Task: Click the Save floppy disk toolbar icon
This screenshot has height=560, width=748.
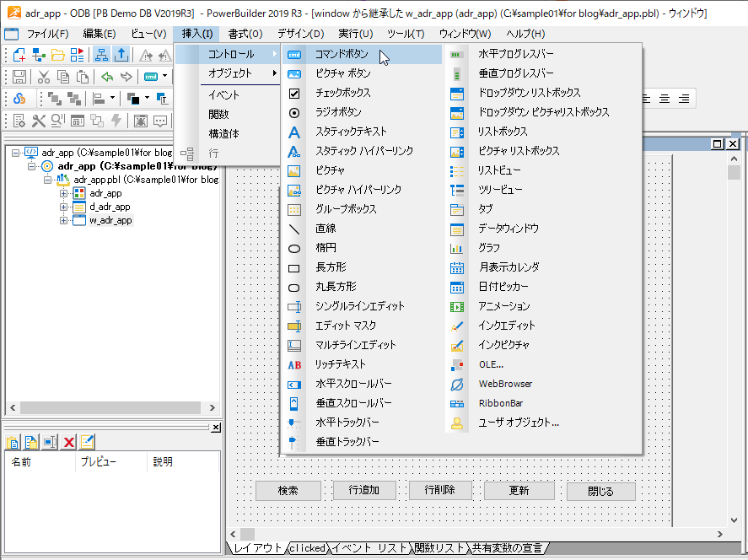Action: coord(20,77)
